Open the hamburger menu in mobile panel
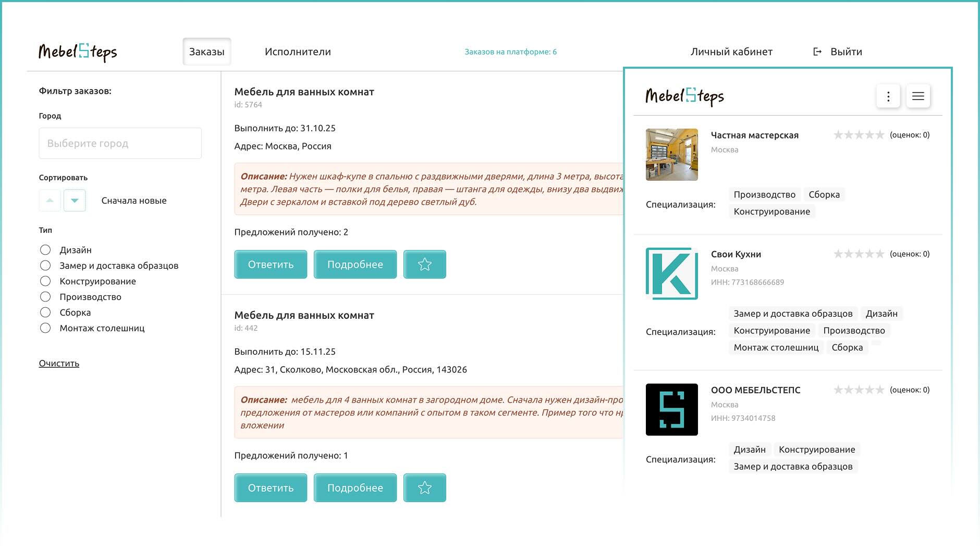 pyautogui.click(x=918, y=96)
